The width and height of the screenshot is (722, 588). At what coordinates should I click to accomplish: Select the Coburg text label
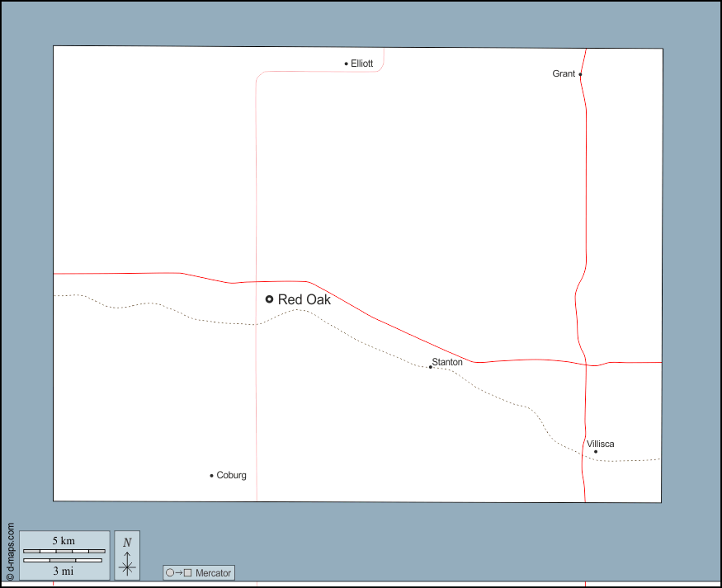(231, 476)
